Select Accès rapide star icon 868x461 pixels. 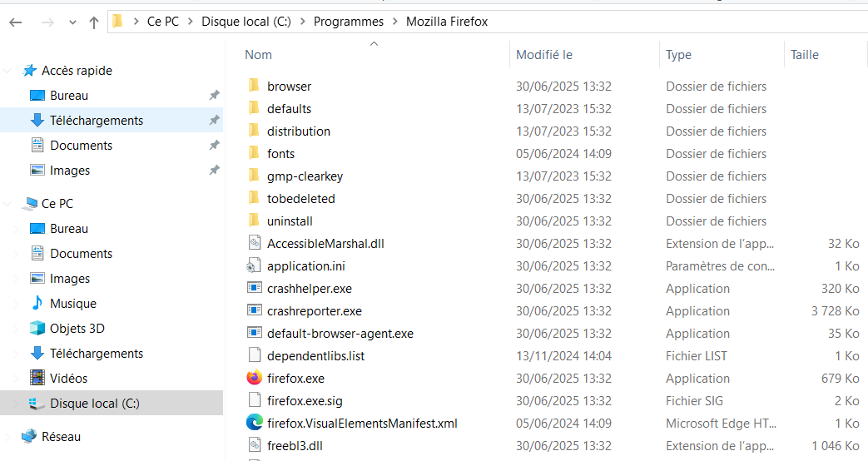[x=29, y=70]
